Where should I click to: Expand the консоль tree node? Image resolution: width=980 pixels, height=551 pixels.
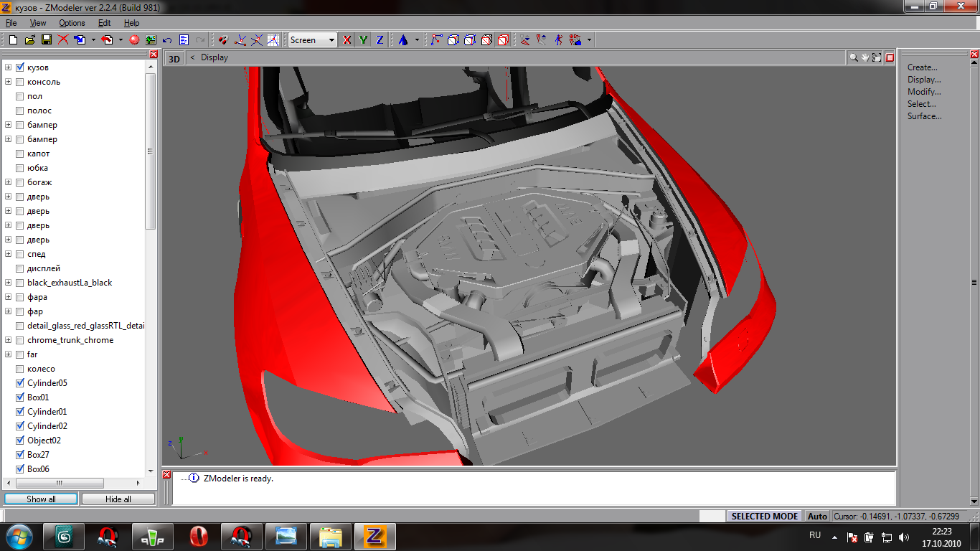click(x=8, y=82)
